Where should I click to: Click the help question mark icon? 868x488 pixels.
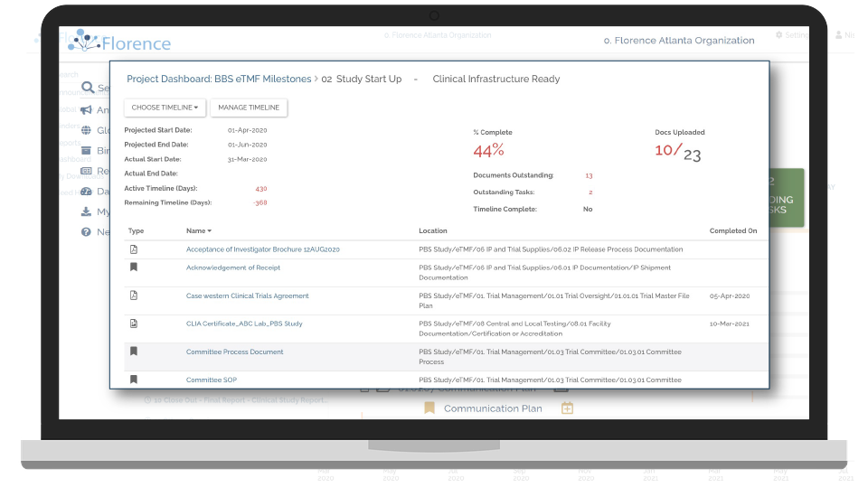86,232
